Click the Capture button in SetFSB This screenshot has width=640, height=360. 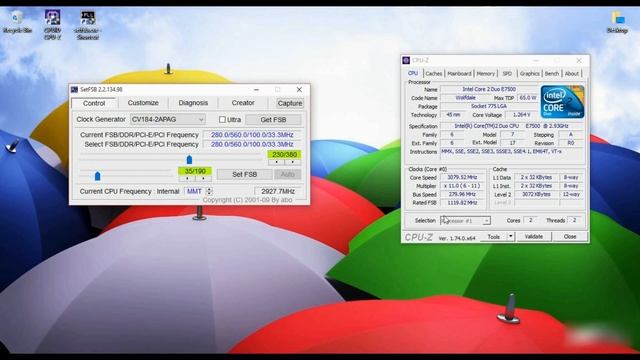pos(290,103)
